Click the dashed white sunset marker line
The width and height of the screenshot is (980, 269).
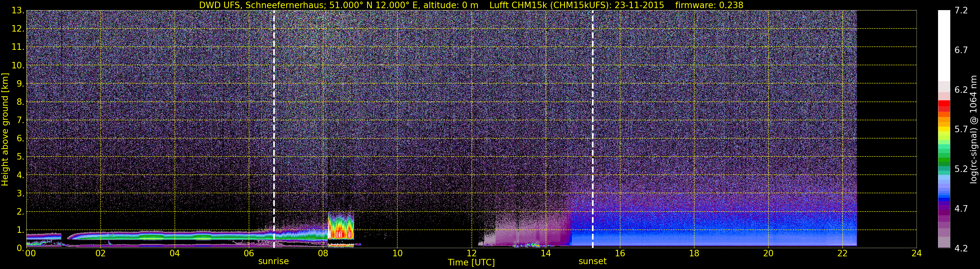(592, 129)
